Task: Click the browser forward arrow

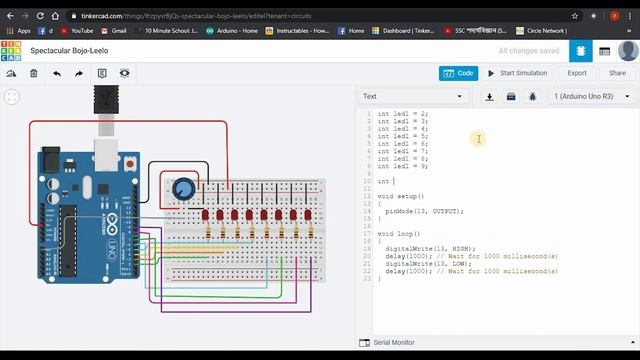Action: click(25, 16)
